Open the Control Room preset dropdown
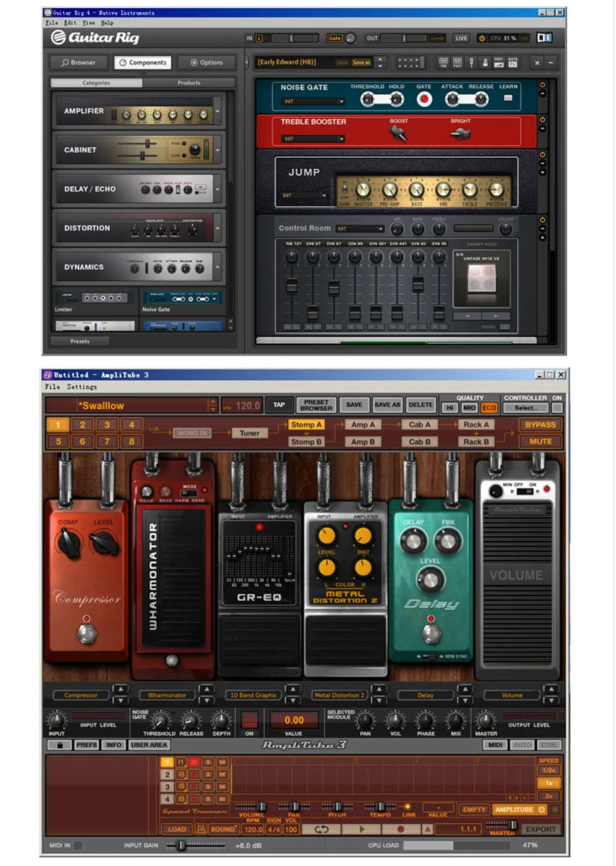Viewport: 616px width, 866px height. pyautogui.click(x=361, y=228)
